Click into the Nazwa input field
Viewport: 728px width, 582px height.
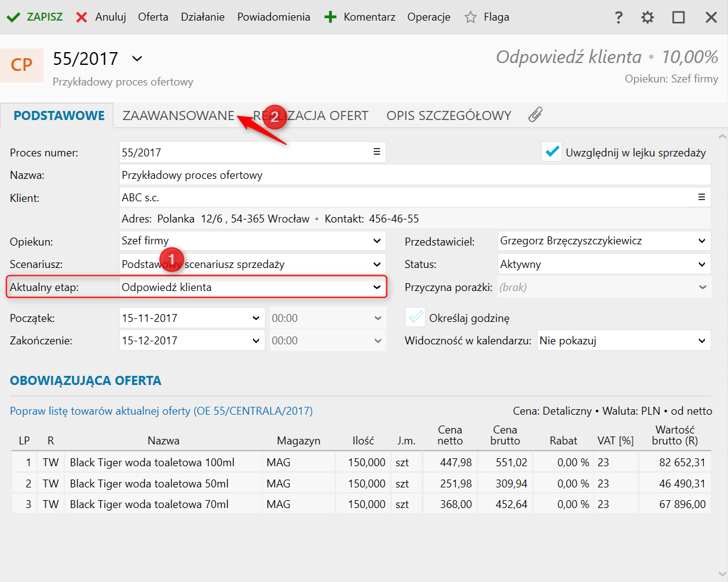pyautogui.click(x=415, y=175)
